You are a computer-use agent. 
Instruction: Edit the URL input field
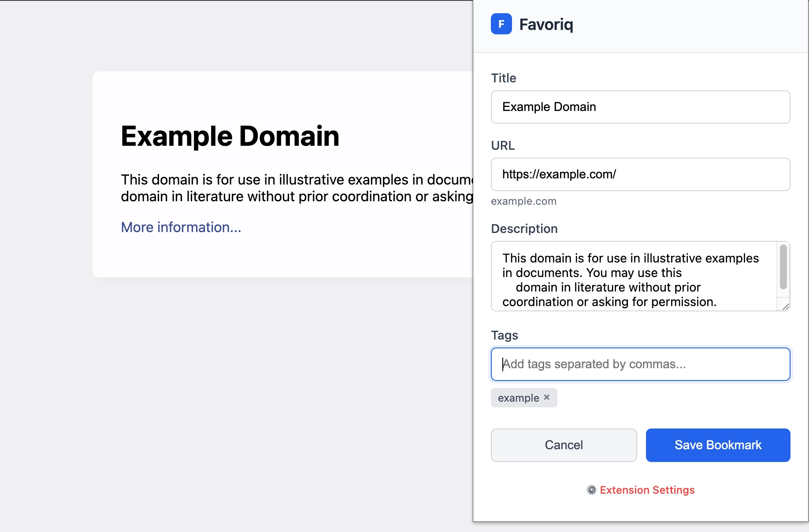(x=640, y=174)
